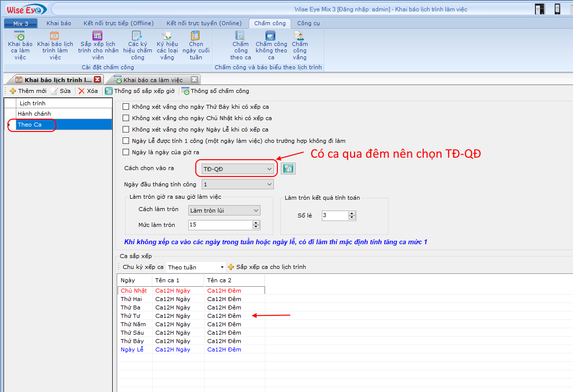Switch to Kết nối trực tuyến (Online) tab
Screen dimensions: 573x392
(x=204, y=23)
